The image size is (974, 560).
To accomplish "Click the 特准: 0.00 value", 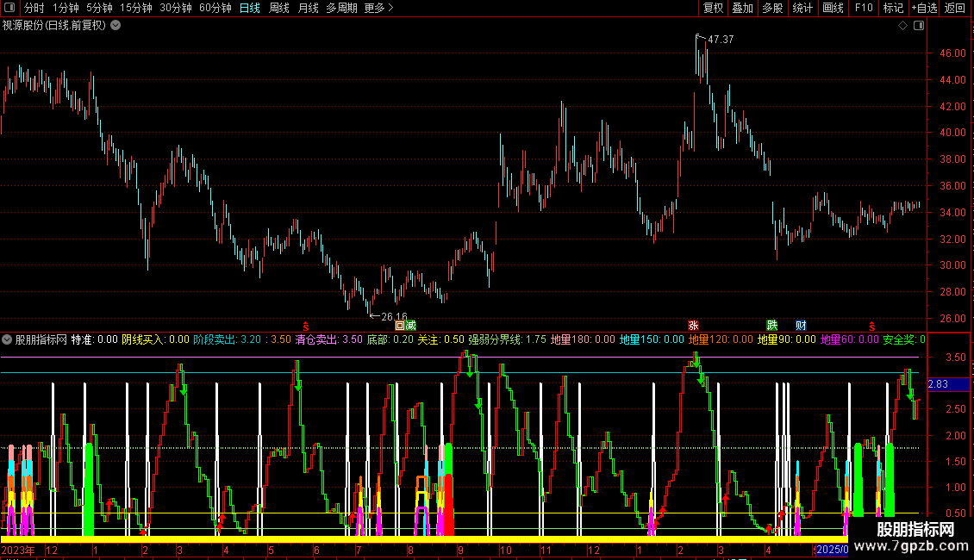I will [95, 339].
